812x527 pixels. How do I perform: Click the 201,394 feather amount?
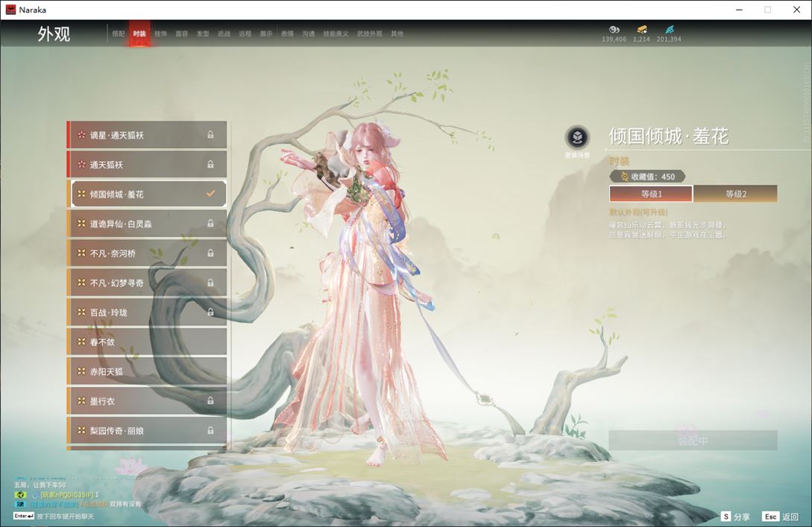click(x=669, y=40)
